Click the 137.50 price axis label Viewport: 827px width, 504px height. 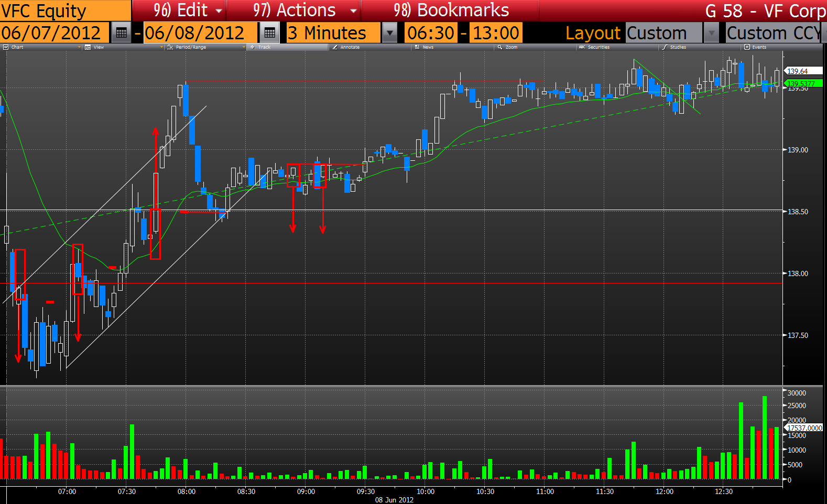[798, 335]
